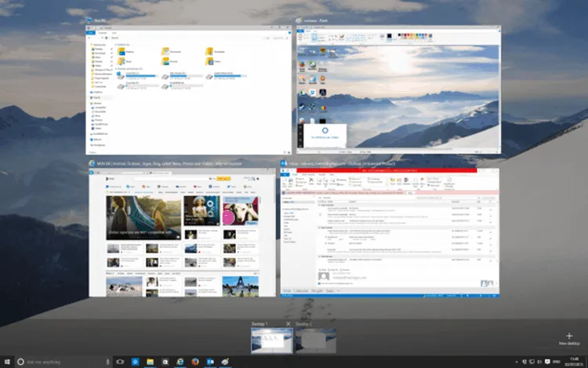The height and width of the screenshot is (368, 588).
Task: Close Desktop 1 with its X button
Action: pyautogui.click(x=288, y=324)
